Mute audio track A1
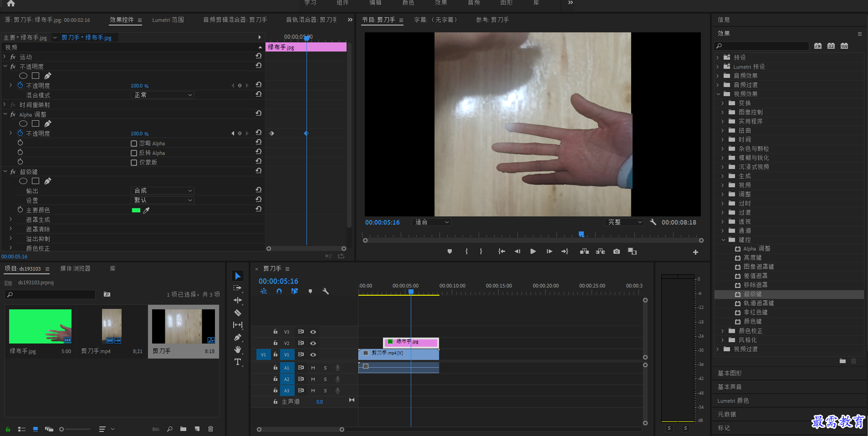Screen dimensions: 868x436 pyautogui.click(x=313, y=368)
